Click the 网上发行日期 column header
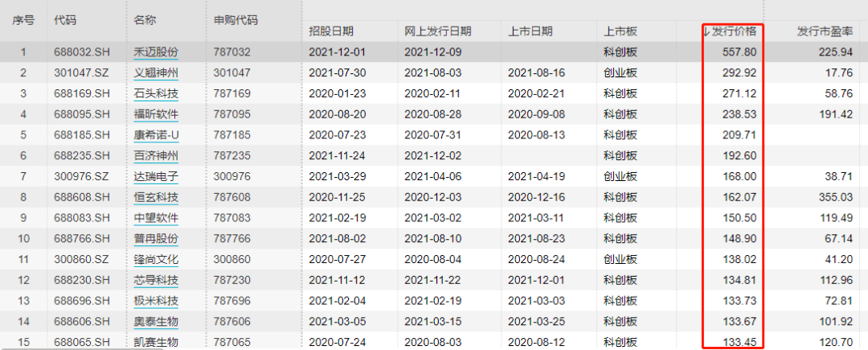Image resolution: width=868 pixels, height=350 pixels. (437, 31)
